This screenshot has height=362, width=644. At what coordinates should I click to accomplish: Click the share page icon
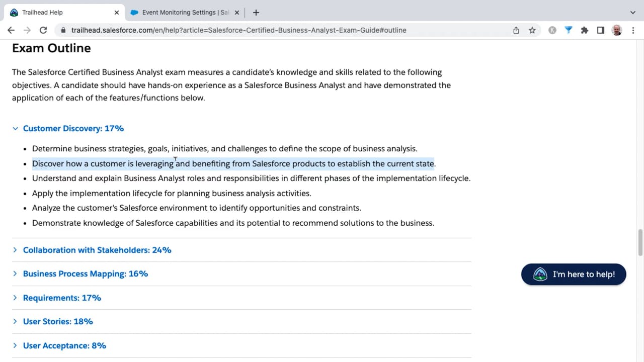(516, 30)
